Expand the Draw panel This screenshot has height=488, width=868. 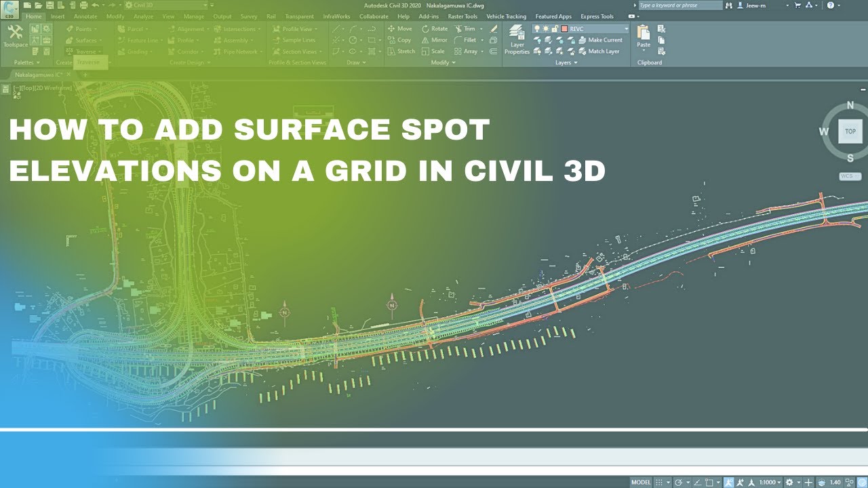click(356, 62)
